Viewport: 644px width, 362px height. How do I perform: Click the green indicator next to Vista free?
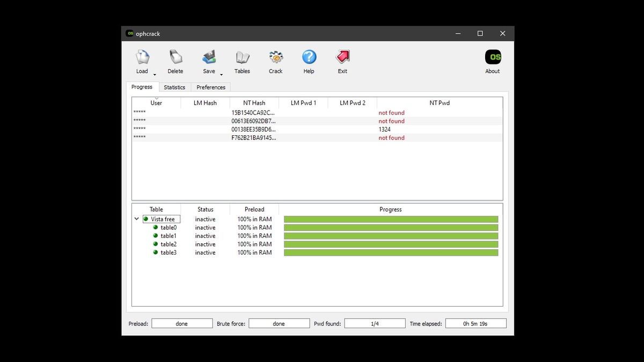coord(145,219)
